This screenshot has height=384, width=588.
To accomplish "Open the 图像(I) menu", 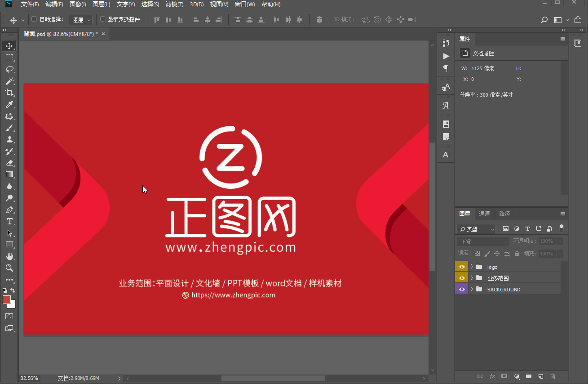I will (78, 4).
